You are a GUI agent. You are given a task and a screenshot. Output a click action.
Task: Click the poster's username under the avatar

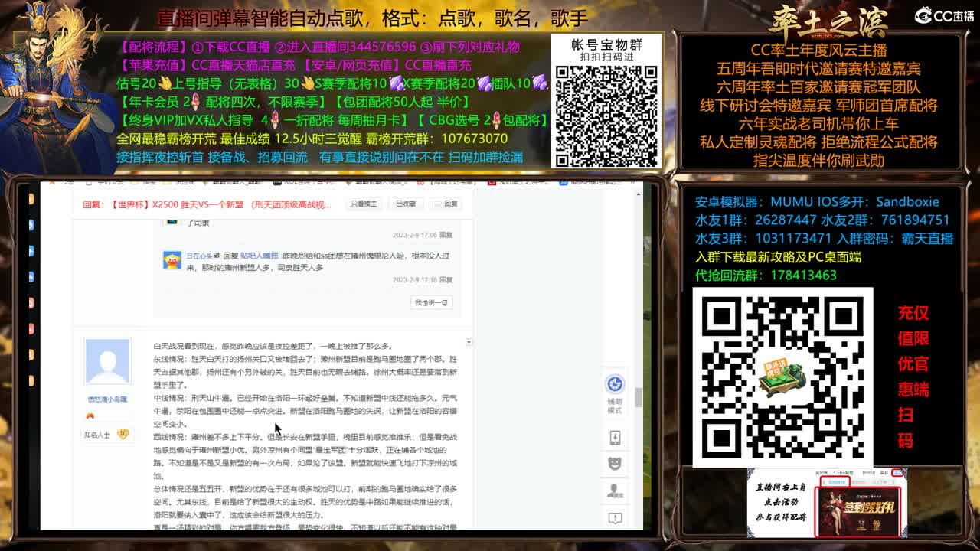tap(107, 399)
